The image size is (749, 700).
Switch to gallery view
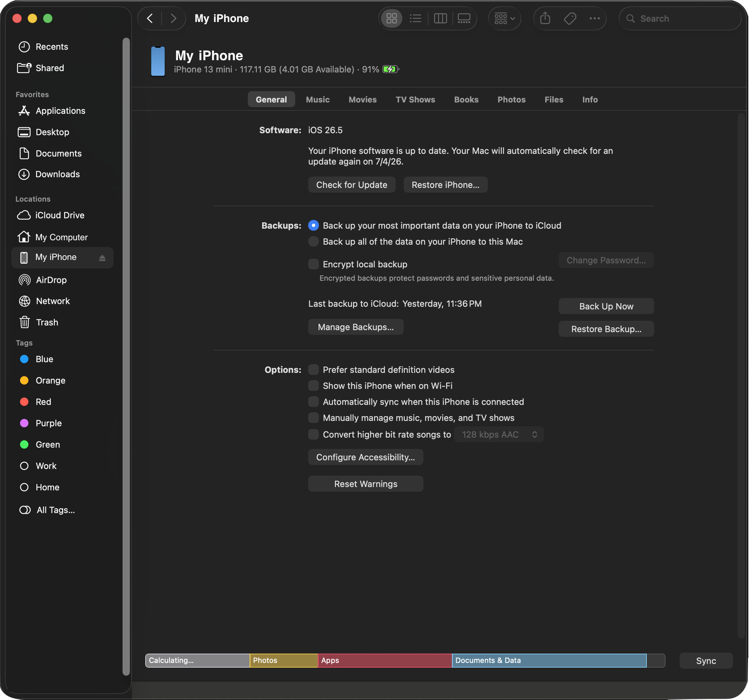pyautogui.click(x=464, y=18)
